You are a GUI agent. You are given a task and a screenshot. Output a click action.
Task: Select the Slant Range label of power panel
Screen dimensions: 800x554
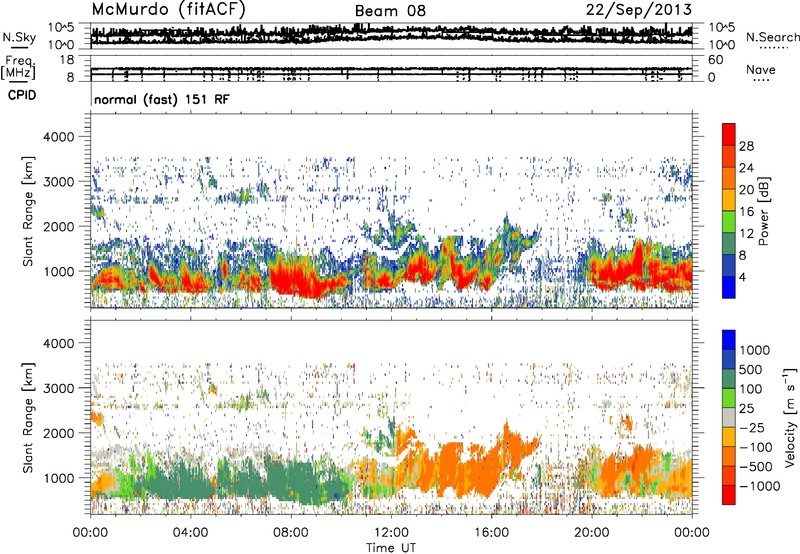pyautogui.click(x=28, y=211)
